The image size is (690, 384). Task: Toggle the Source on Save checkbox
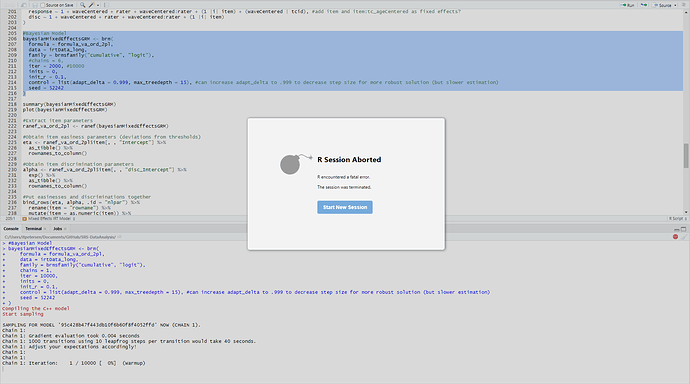coord(43,5)
